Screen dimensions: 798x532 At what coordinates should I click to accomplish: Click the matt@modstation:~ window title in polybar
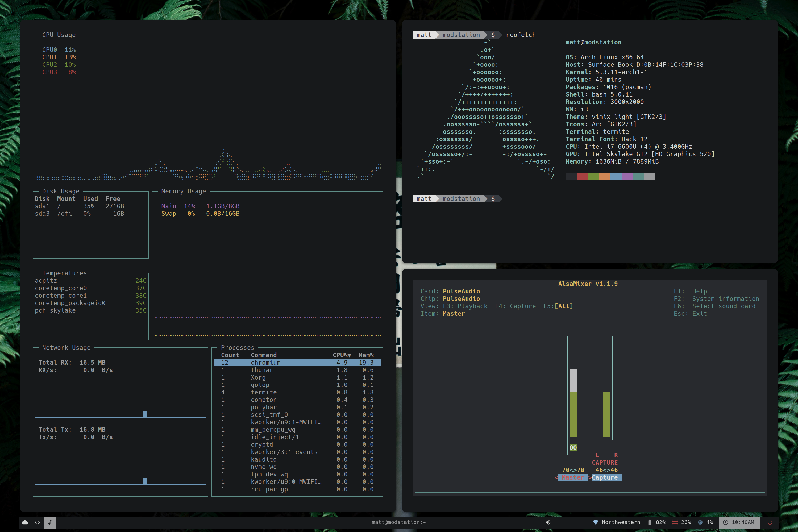pyautogui.click(x=399, y=522)
